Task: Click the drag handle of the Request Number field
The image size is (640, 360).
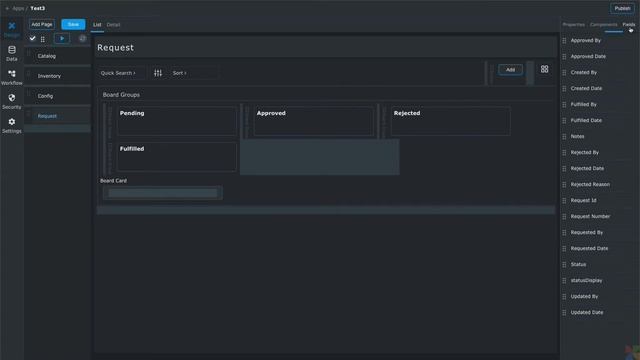Action: pos(564,217)
